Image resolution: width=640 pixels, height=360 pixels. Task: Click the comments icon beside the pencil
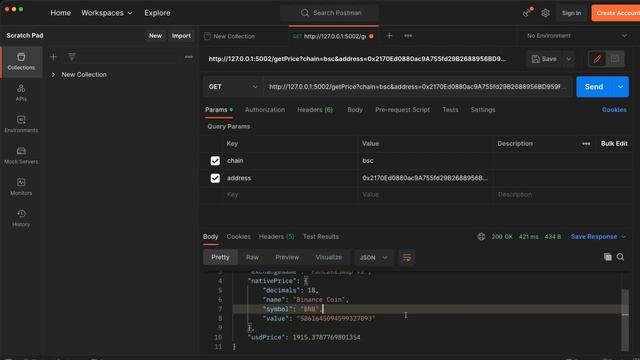pos(615,59)
